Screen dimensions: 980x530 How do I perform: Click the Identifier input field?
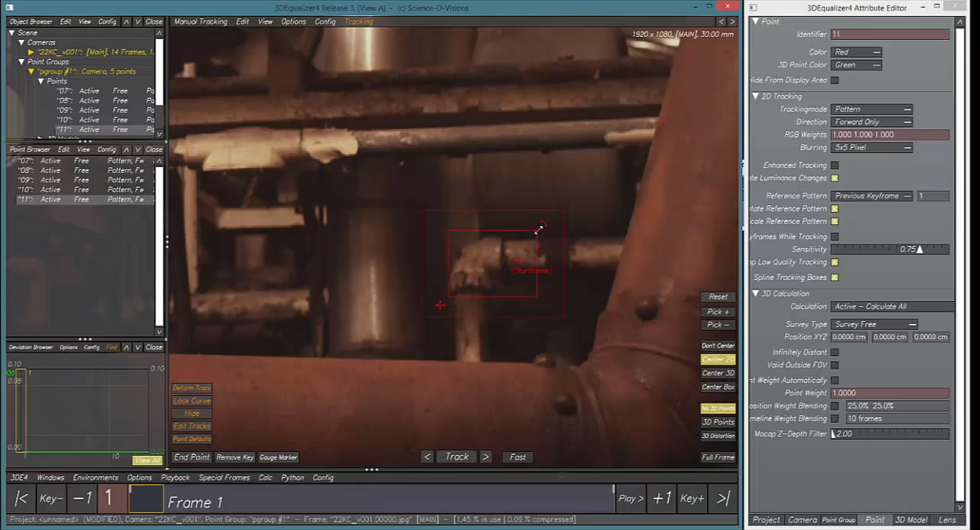point(890,34)
